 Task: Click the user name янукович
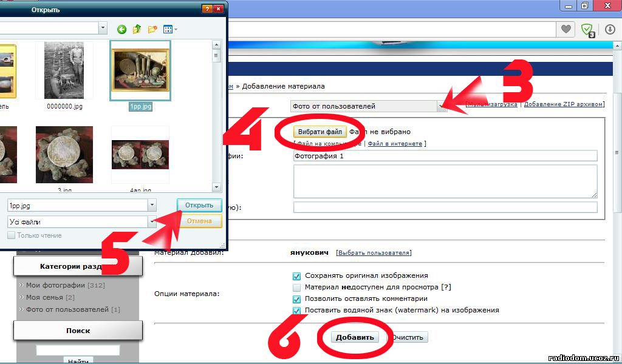coord(309,253)
